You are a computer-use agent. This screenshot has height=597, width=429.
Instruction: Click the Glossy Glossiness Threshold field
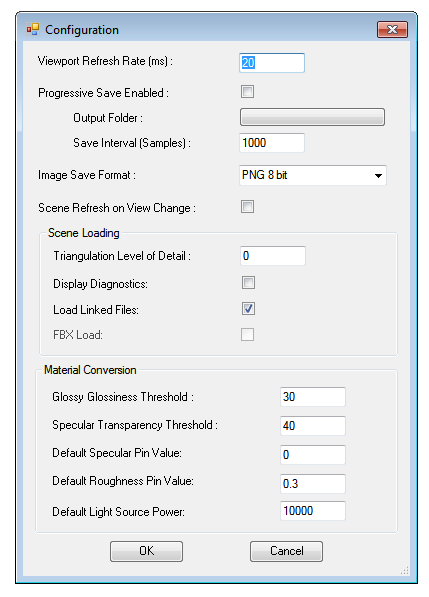(x=313, y=397)
